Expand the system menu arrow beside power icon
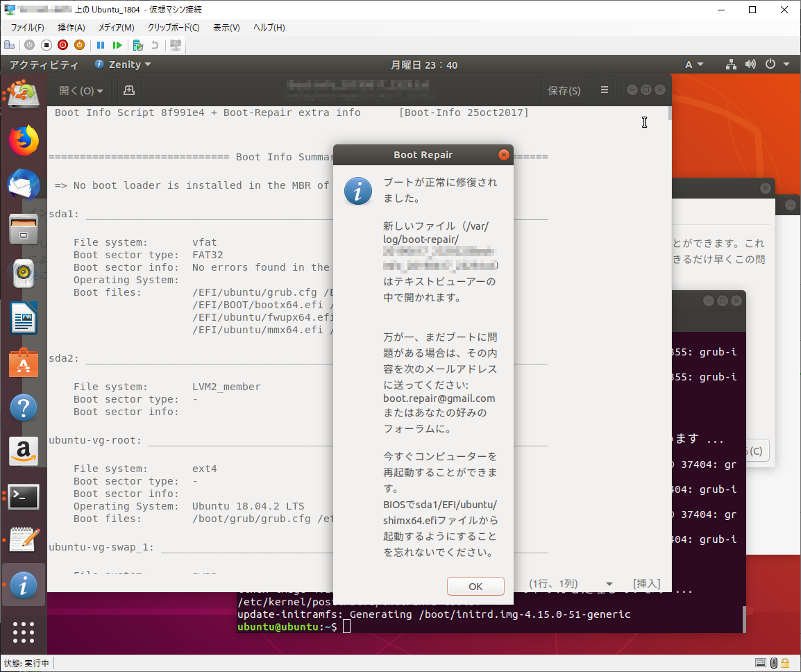Screen dimensions: 801x672 click(786, 65)
